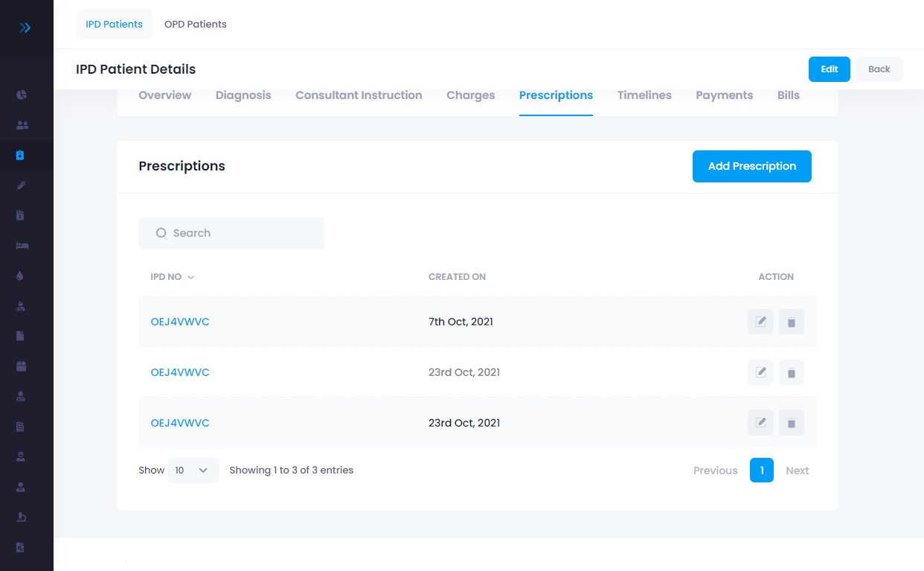Open first OEJ4VWVC IPD link

point(180,322)
